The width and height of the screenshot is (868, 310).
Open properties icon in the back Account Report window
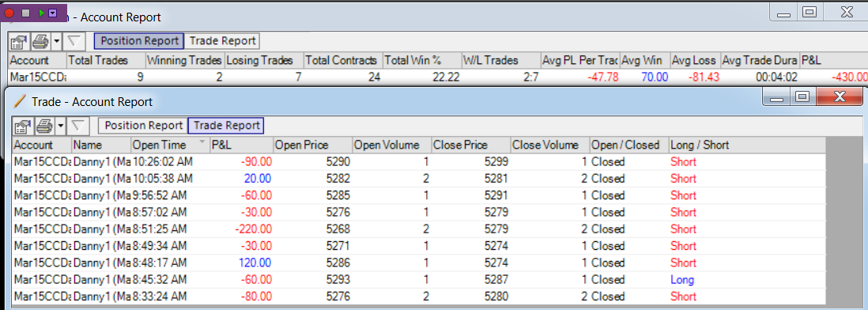click(19, 41)
